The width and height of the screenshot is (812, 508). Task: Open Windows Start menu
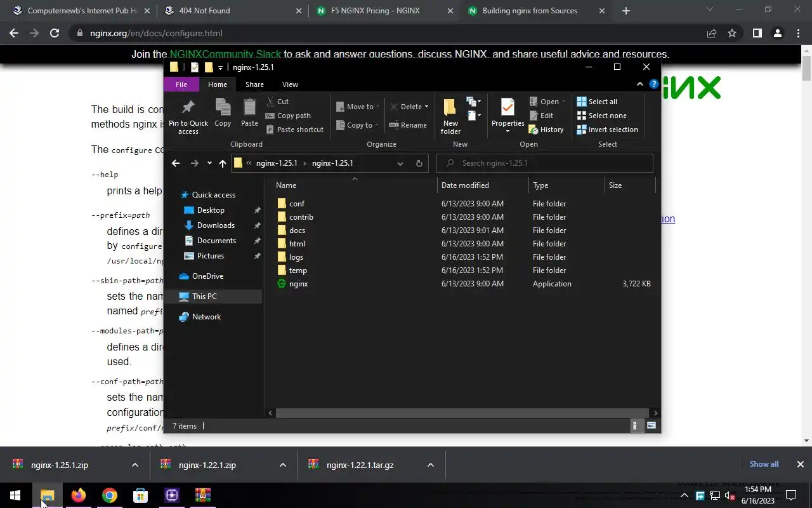15,495
